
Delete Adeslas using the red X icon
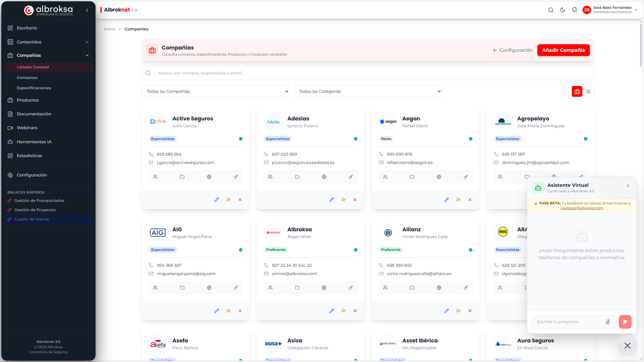355,200
